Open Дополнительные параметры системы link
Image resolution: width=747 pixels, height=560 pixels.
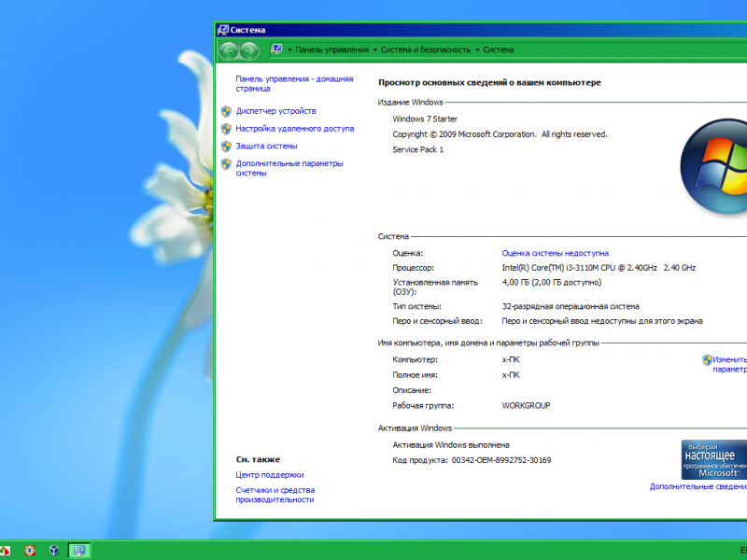[x=289, y=168]
